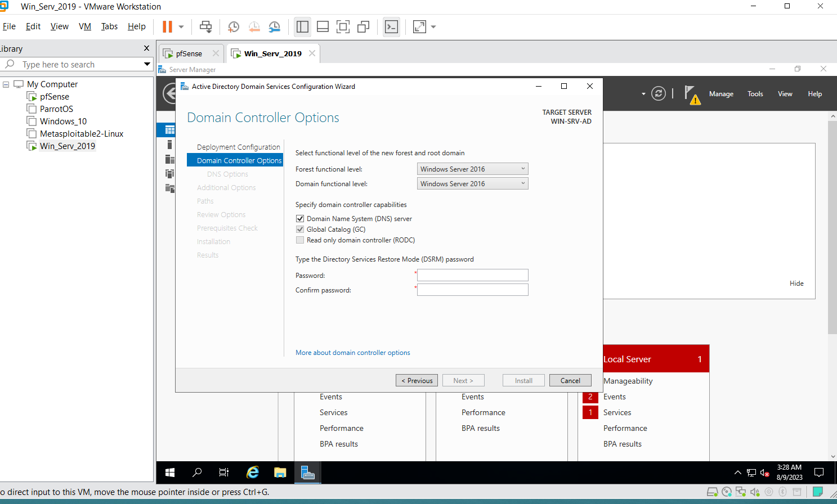This screenshot has width=837, height=504.
Task: Select Local Server icon in Server Manager sidebar
Action: [x=169, y=145]
